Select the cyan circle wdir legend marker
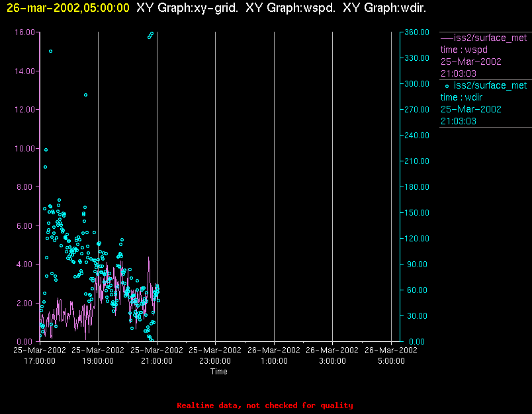 tap(447, 86)
